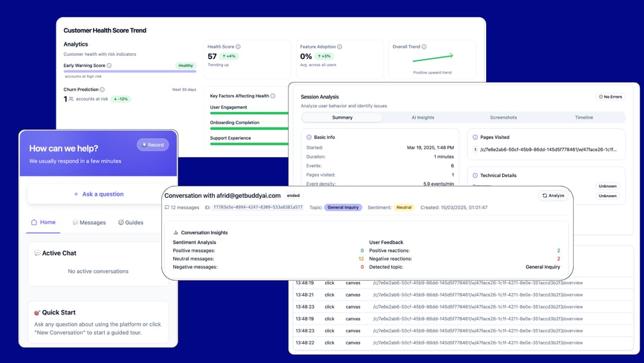Open the Guides tab in help widget

131,222
